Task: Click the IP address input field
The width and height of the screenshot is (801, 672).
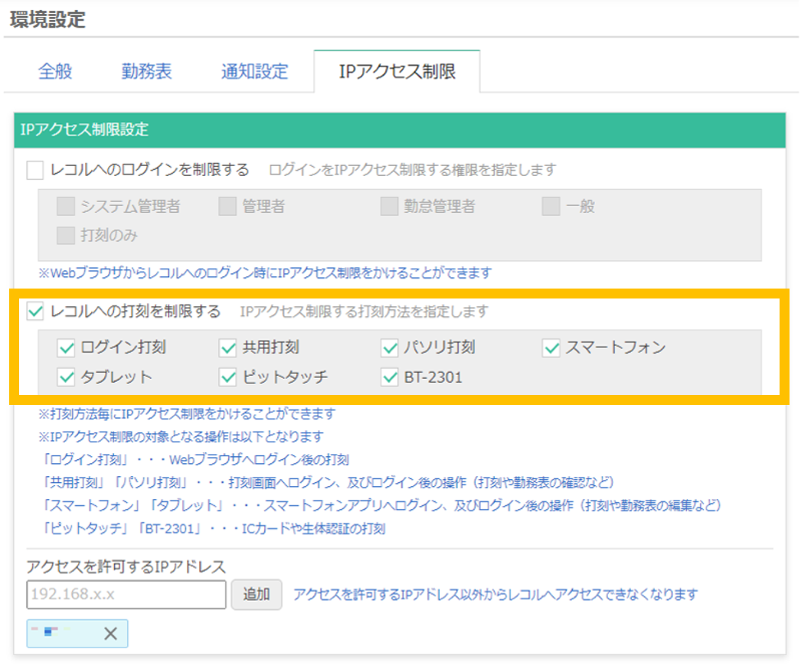Action: 125,595
